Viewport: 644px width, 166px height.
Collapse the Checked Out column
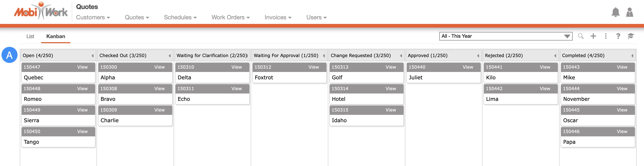pyautogui.click(x=169, y=56)
